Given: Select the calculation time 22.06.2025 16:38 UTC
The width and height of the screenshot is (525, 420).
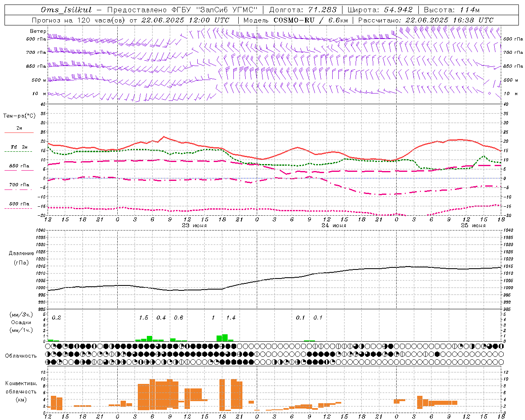Looking at the screenshot, I should click(449, 20).
